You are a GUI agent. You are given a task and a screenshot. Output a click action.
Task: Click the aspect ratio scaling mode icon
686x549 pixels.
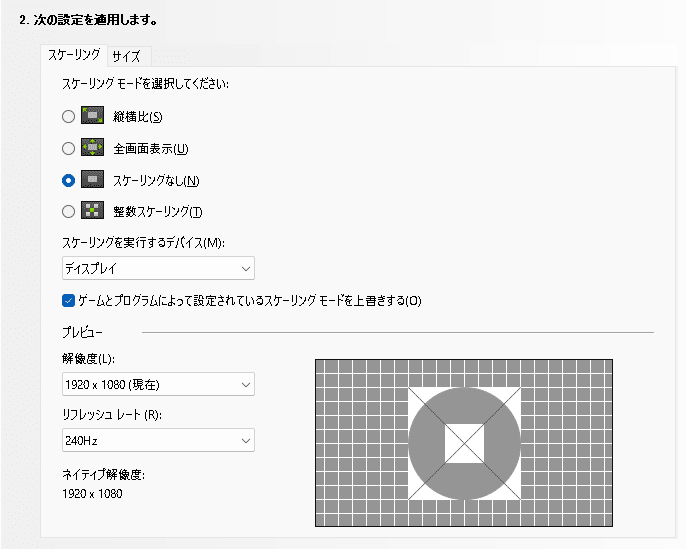tap(92, 115)
